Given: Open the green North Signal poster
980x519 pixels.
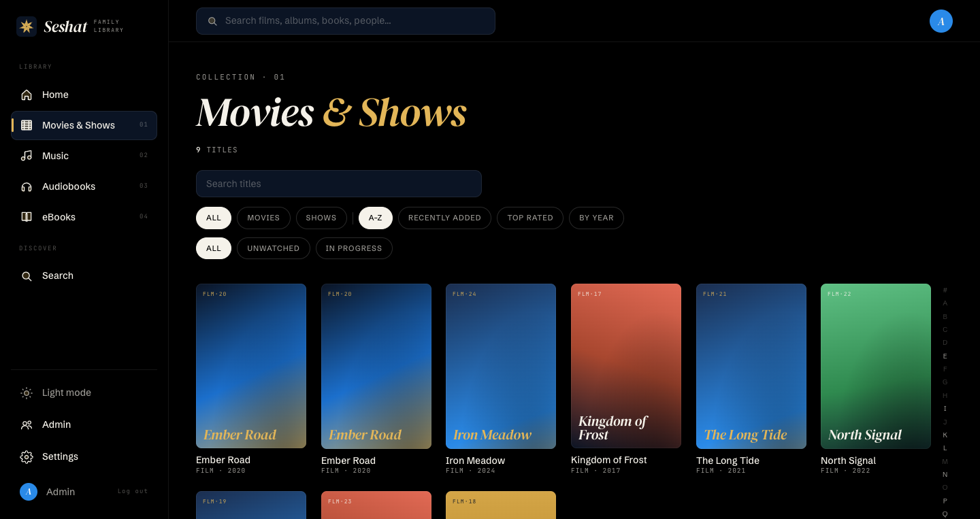Looking at the screenshot, I should click(876, 366).
